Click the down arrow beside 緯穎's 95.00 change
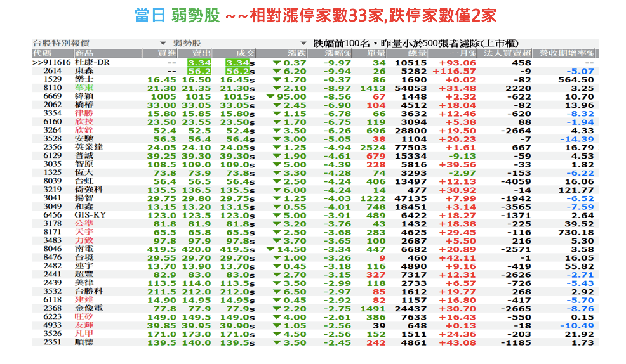626x364 pixels. [270, 96]
